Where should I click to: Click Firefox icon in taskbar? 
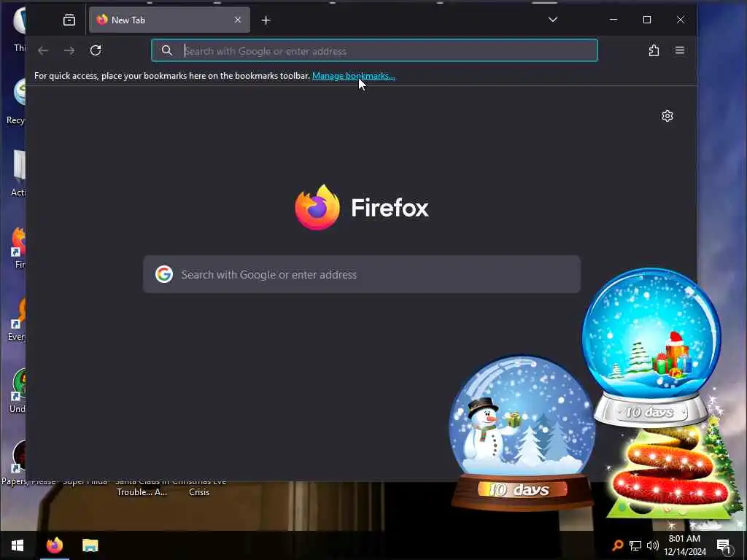click(54, 545)
